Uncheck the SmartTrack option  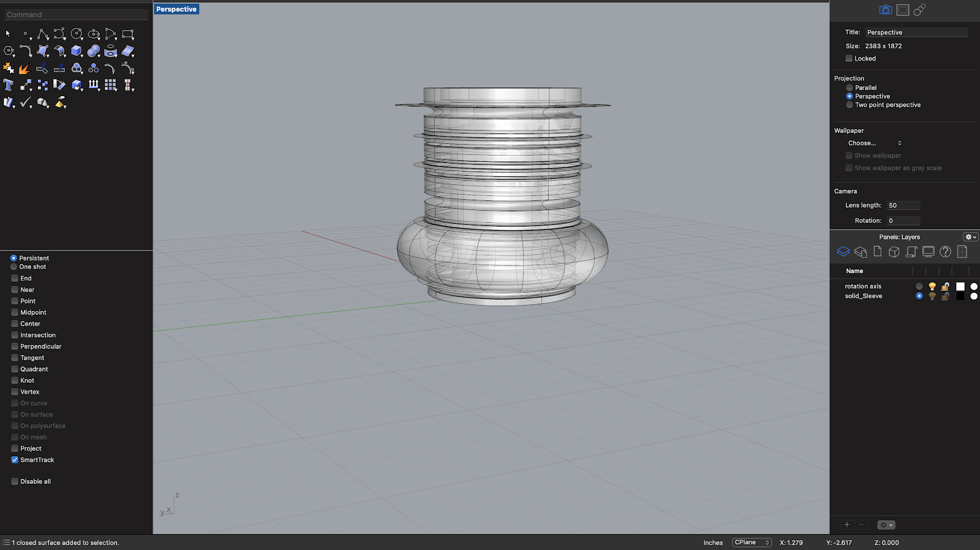pos(15,460)
